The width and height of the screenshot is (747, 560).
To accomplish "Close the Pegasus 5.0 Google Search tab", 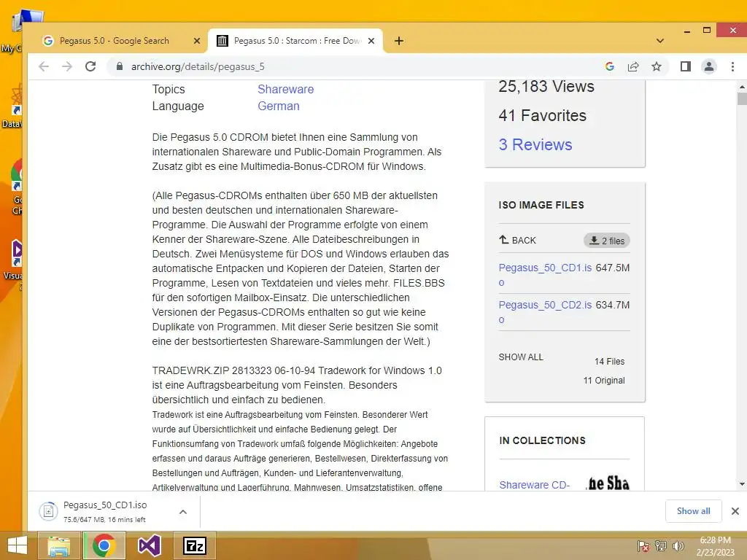I will pos(197,41).
